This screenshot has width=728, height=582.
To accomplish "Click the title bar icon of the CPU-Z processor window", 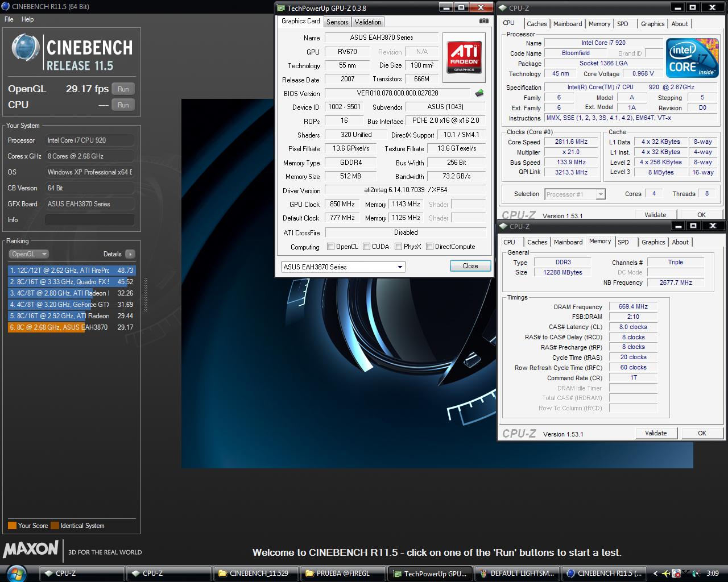I will pos(503,8).
